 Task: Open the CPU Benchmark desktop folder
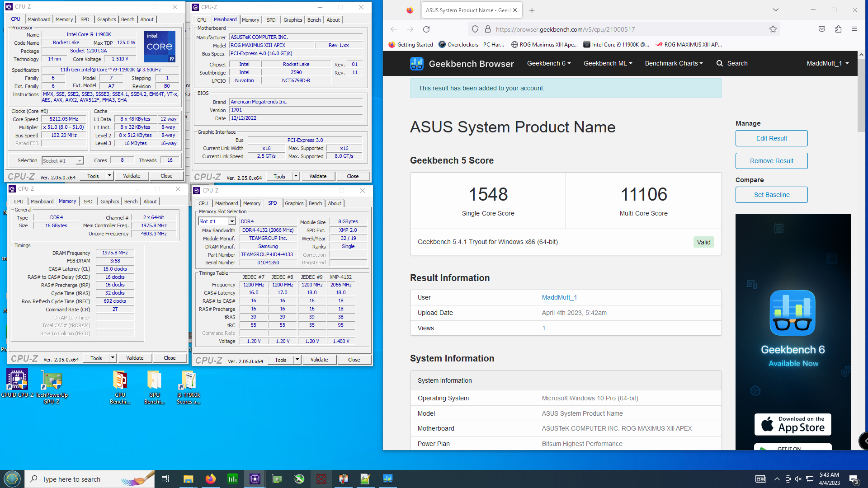[x=120, y=387]
